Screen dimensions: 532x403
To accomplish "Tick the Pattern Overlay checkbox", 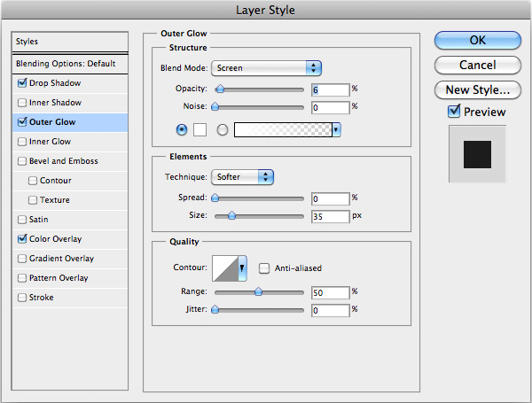I will click(22, 278).
